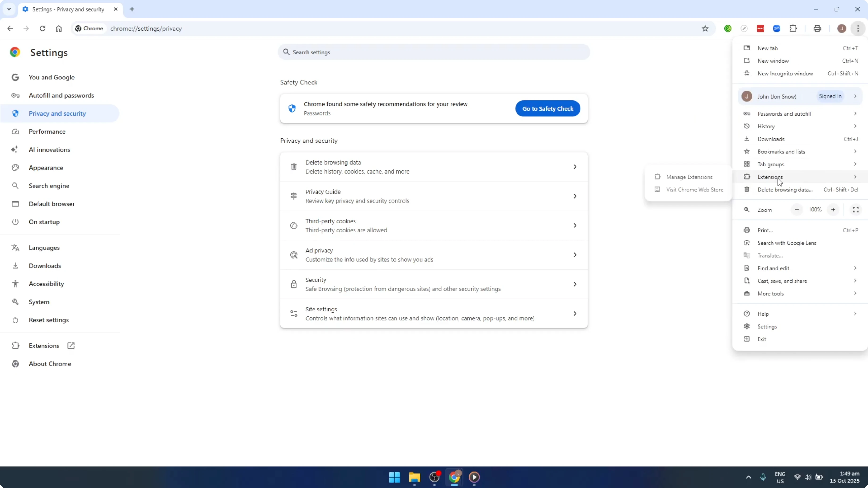This screenshot has width=868, height=488.
Task: Choose Print from Chrome menu
Action: (x=800, y=230)
